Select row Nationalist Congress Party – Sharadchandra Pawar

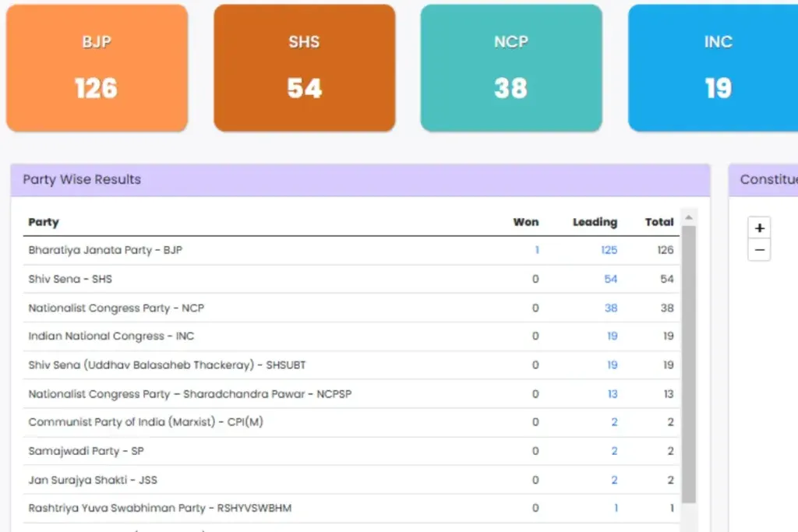(x=351, y=394)
